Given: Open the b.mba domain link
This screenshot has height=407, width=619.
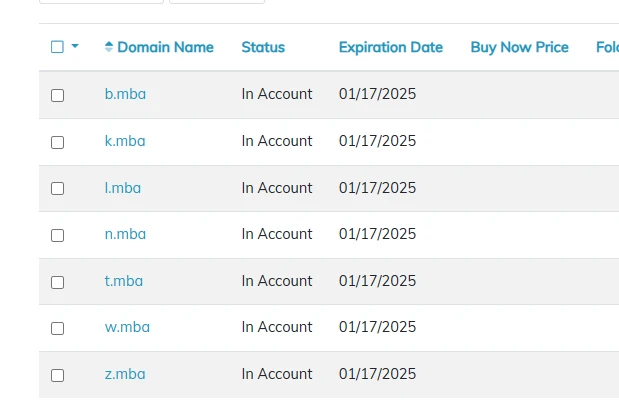Looking at the screenshot, I should 125,94.
